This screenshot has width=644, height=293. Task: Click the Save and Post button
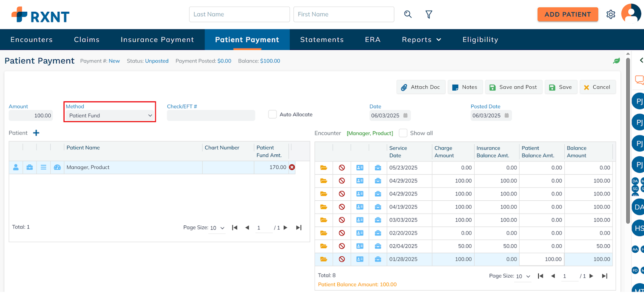point(513,87)
